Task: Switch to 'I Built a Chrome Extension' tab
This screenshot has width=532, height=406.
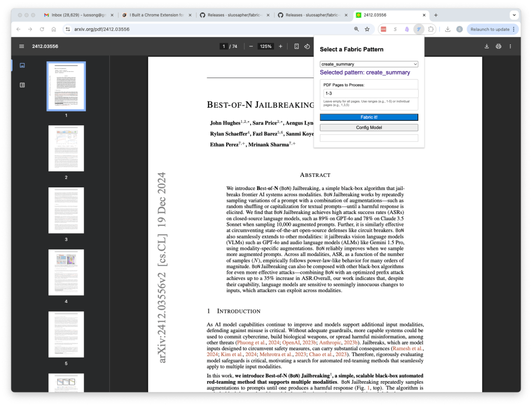Action: tap(156, 15)
